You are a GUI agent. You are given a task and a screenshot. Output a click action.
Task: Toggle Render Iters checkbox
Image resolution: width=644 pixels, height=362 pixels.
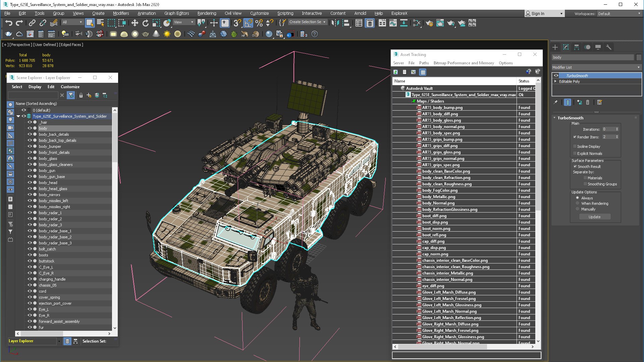coord(575,137)
